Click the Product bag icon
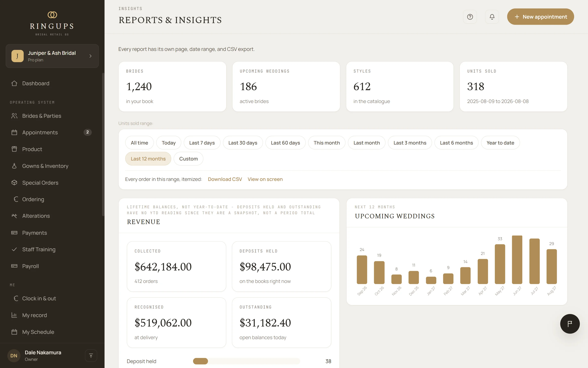Viewport: 588px width, 368px height. (x=14, y=149)
